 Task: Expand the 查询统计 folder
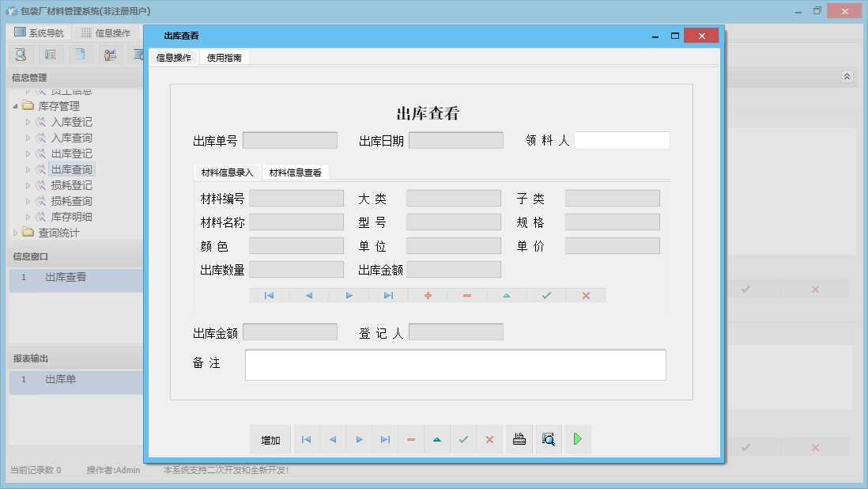point(15,233)
